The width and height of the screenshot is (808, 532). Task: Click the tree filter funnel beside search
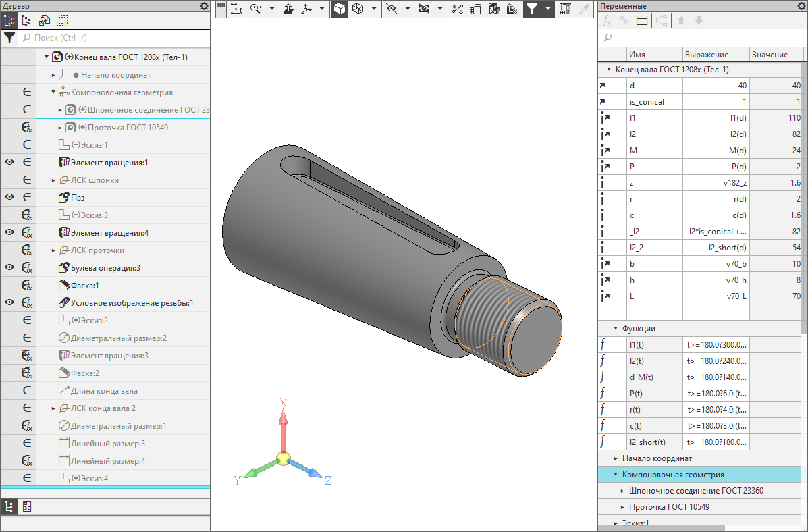point(9,38)
